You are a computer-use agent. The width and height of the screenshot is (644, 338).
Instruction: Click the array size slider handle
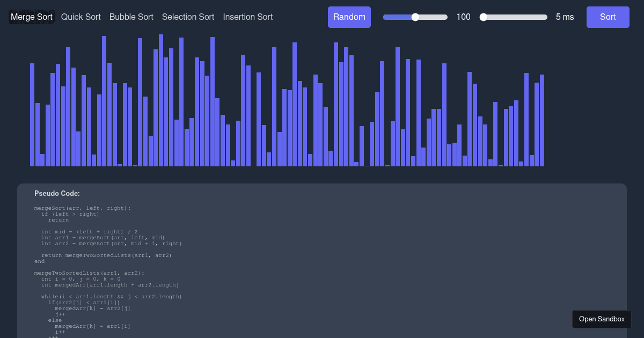[415, 17]
